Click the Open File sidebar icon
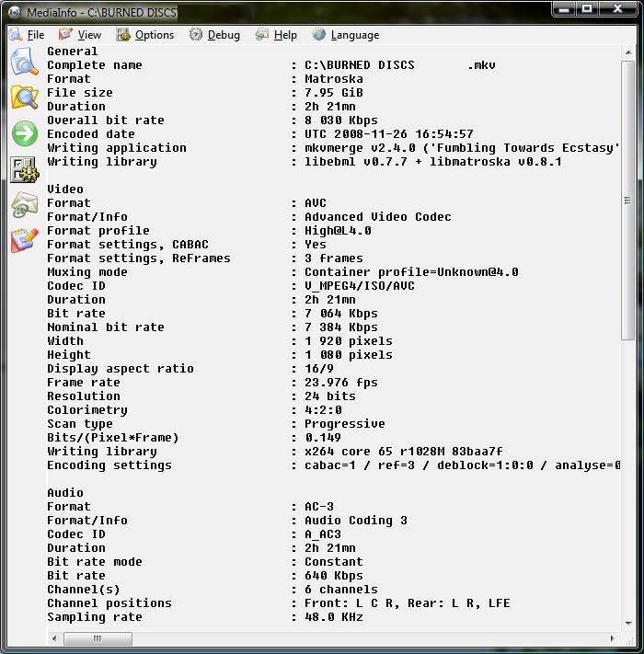Screen dimensions: 644x654 click(24, 62)
